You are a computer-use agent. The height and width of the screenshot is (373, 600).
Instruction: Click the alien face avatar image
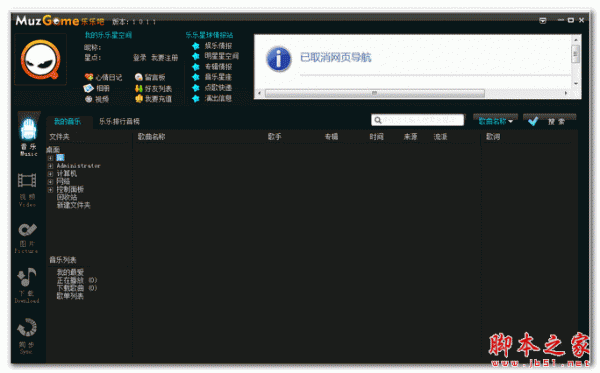(41, 59)
